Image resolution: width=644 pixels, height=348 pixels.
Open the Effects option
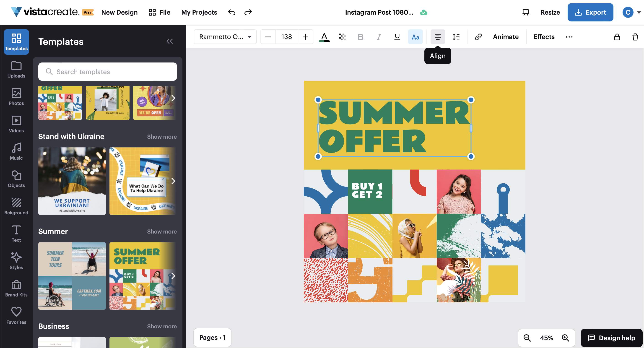544,37
